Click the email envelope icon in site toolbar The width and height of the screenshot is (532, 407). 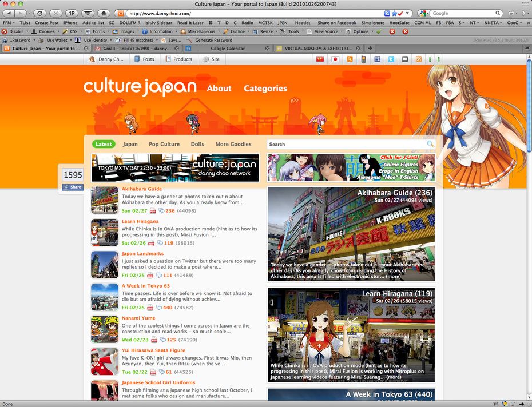404,59
